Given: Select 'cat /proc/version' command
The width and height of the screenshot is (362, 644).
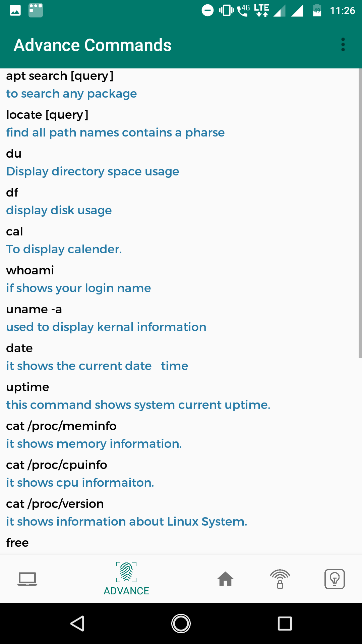Looking at the screenshot, I should pyautogui.click(x=55, y=504).
